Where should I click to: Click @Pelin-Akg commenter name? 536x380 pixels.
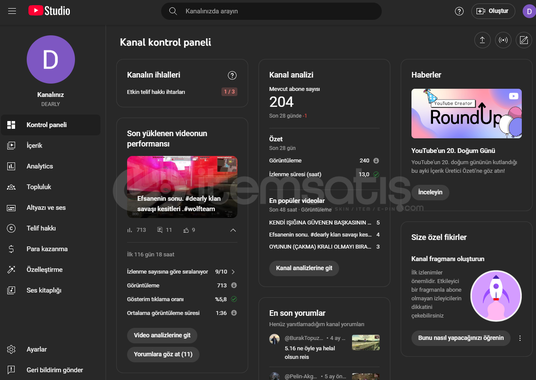(x=300, y=376)
